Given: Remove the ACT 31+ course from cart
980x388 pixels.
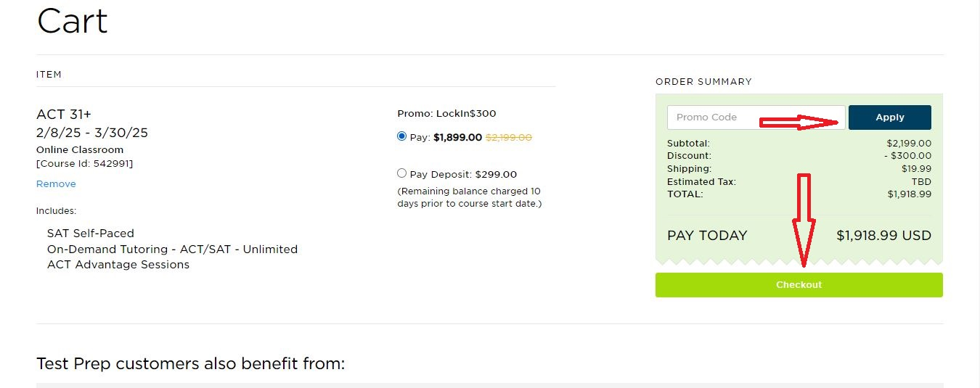Looking at the screenshot, I should pyautogui.click(x=56, y=184).
